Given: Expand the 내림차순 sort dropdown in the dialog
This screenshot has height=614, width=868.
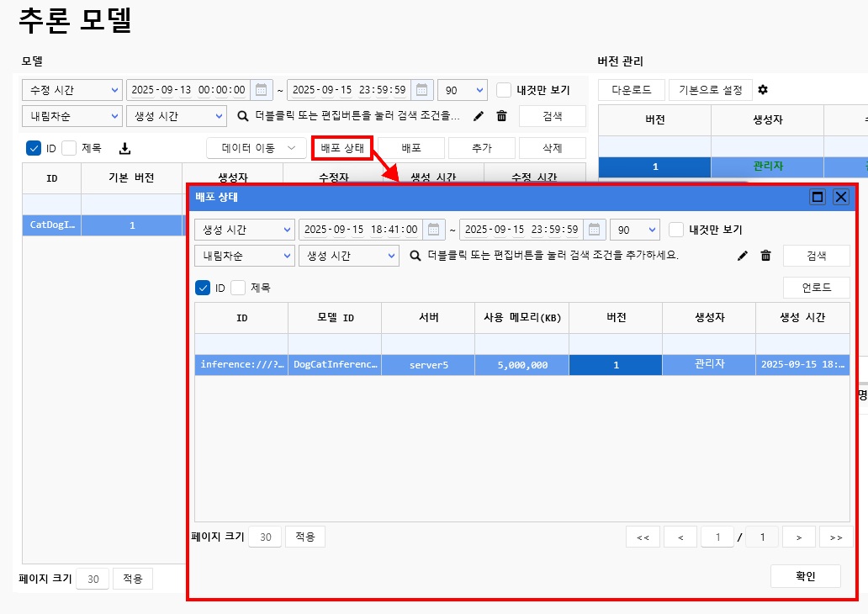Looking at the screenshot, I should coord(244,256).
